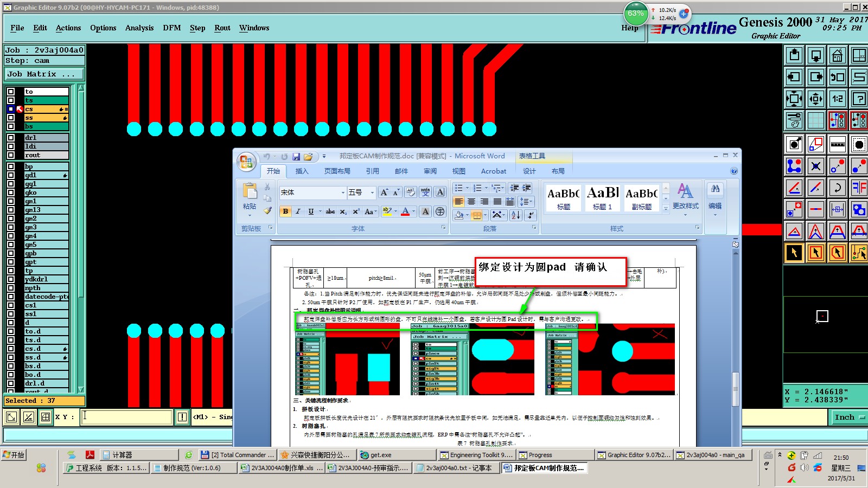Toggle Bold formatting in Word ribbon
Screen dimensions: 868x488
pos(285,211)
